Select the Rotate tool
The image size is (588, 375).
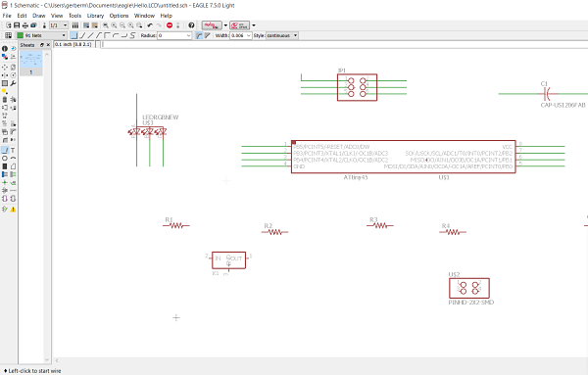pyautogui.click(x=13, y=75)
